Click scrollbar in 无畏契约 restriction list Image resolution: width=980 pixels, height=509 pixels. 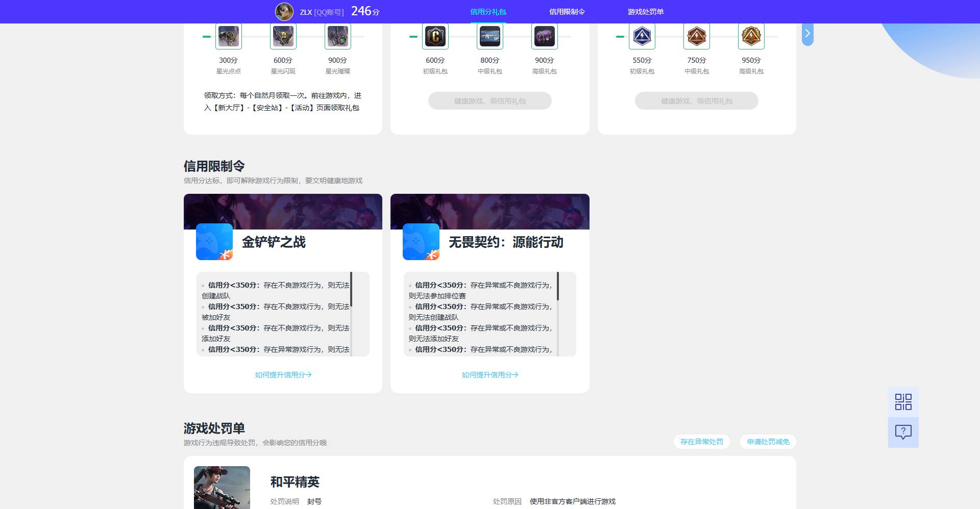558,286
